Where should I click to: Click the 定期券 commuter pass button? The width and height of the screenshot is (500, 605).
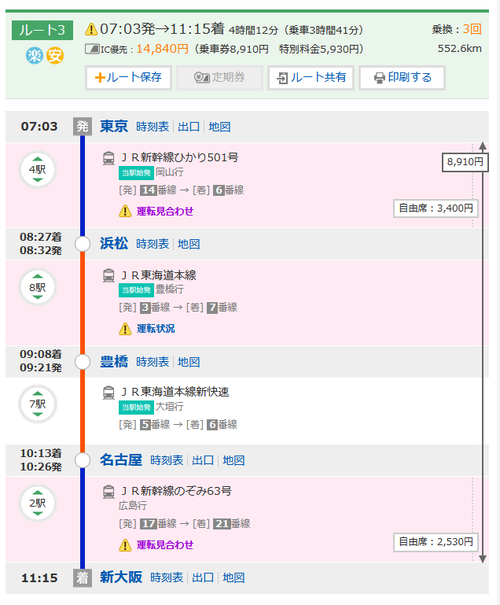point(220,78)
